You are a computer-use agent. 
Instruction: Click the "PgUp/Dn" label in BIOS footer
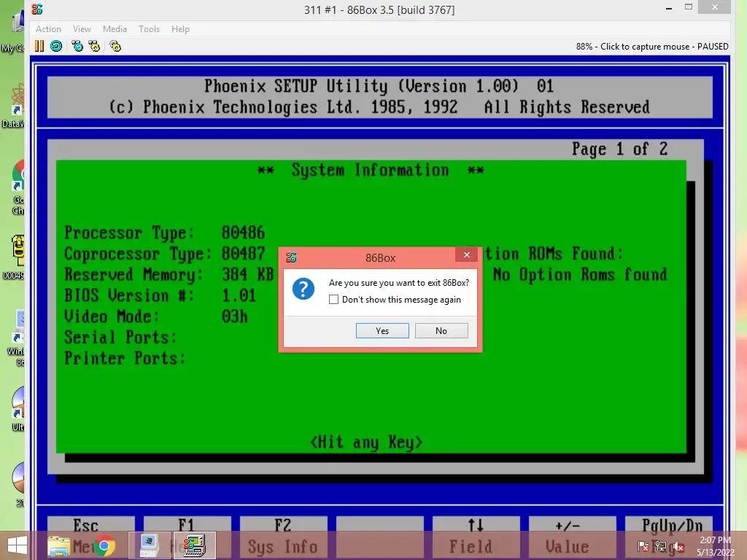(672, 526)
